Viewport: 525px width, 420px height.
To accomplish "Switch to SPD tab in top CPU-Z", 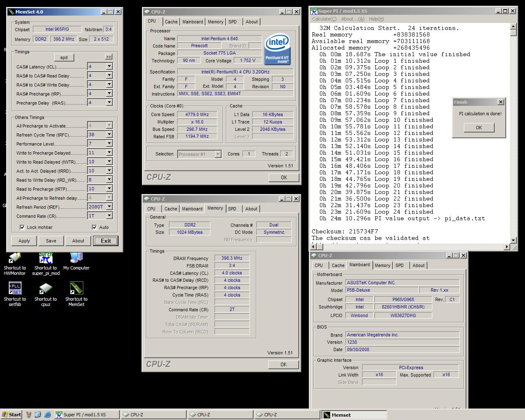I will (x=233, y=22).
